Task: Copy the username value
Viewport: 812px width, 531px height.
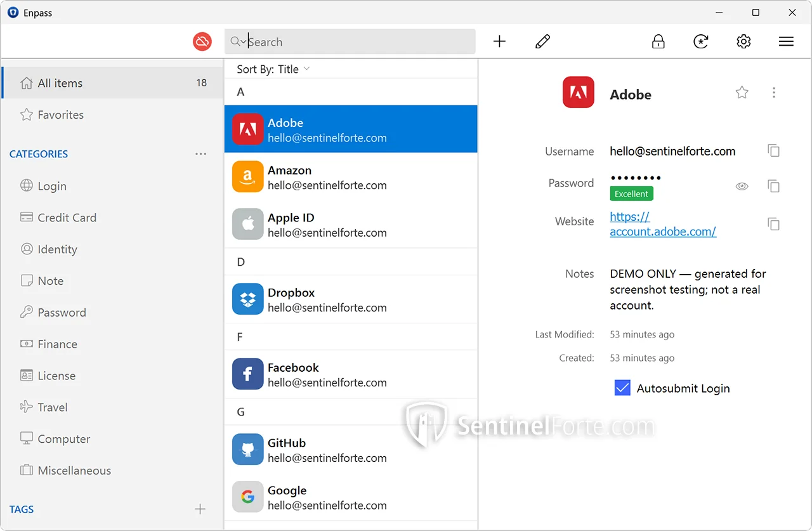Action: [x=773, y=150]
